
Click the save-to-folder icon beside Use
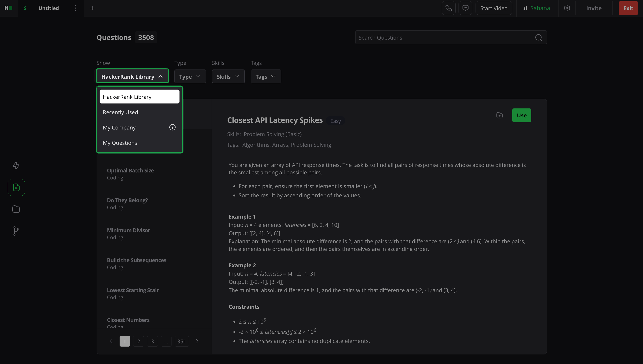click(x=499, y=115)
